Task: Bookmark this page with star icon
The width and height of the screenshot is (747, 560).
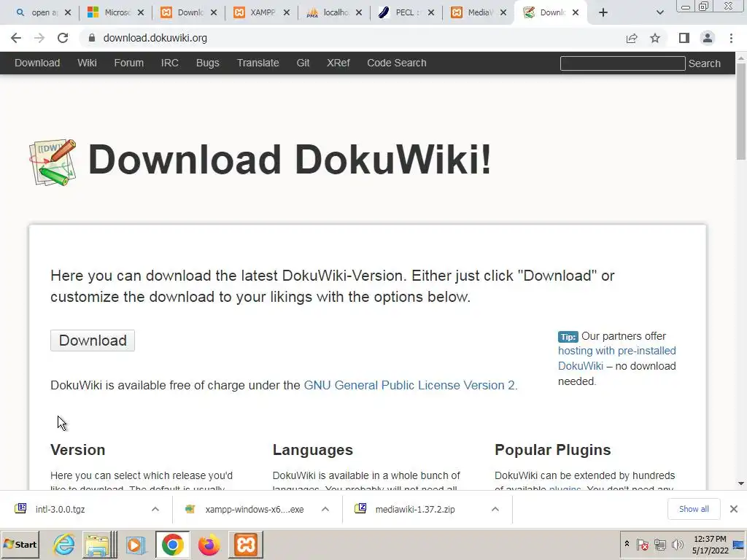Action: pos(655,38)
